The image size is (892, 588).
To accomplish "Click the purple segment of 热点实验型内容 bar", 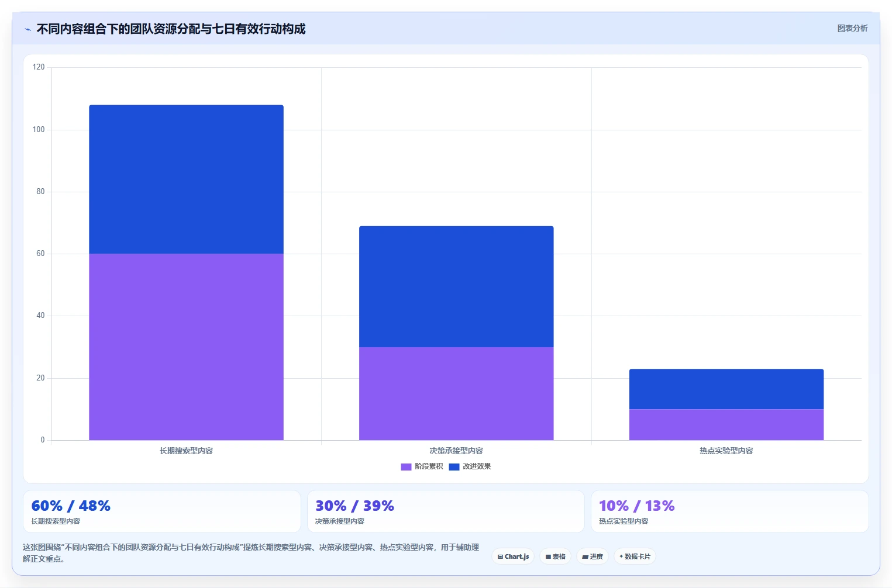I will pos(726,424).
